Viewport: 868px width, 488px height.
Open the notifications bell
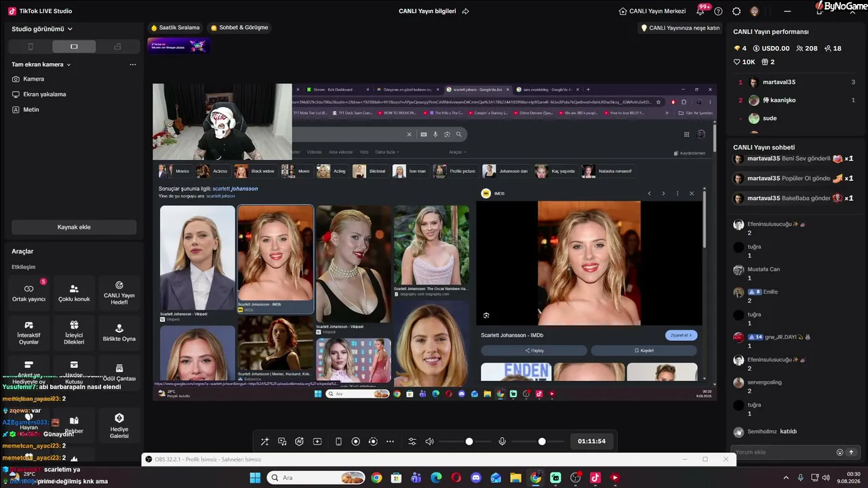(x=701, y=11)
